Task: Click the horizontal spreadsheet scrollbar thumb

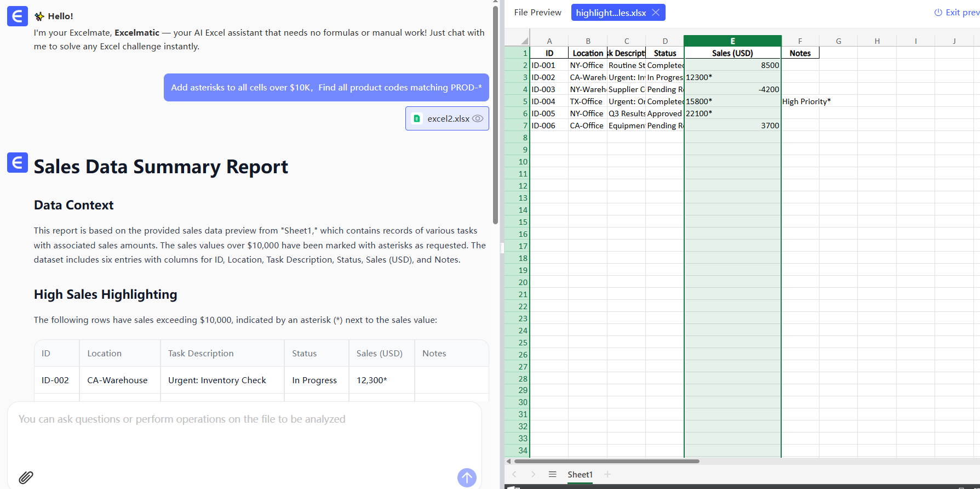Action: pos(606,461)
